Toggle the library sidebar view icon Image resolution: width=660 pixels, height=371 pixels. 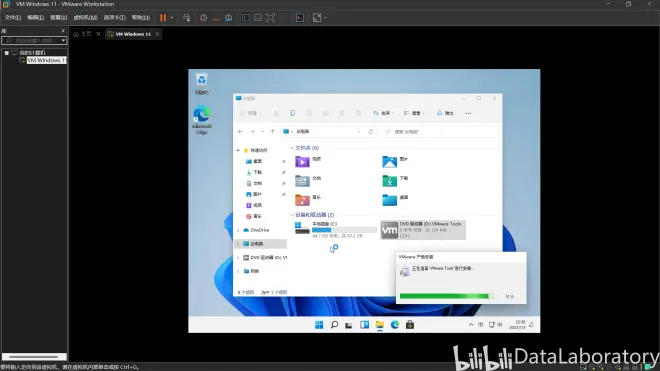pos(245,18)
